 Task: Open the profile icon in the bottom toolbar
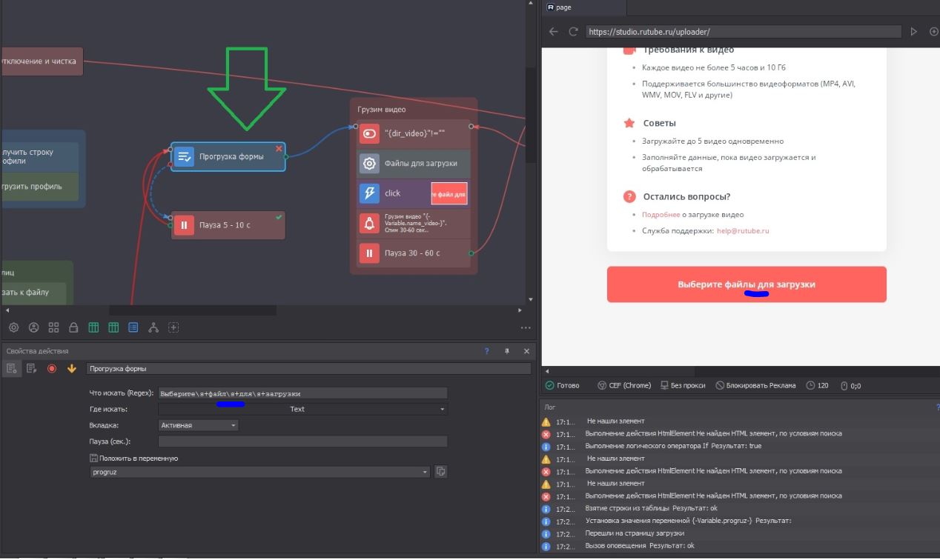tap(33, 327)
